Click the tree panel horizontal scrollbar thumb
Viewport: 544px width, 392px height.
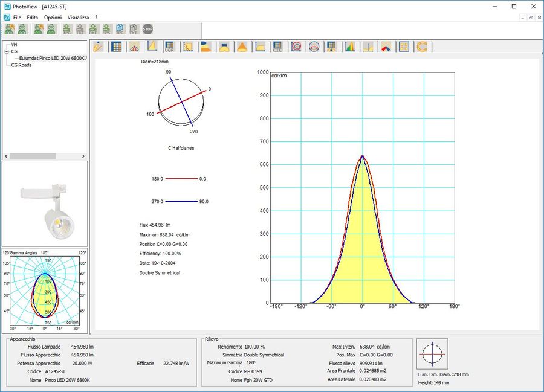[33, 156]
